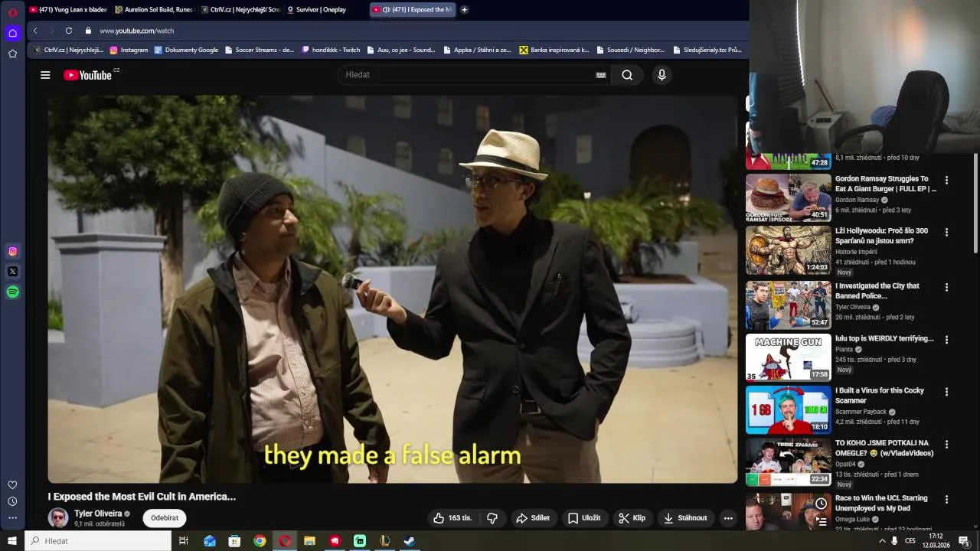Viewport: 980px width, 551px height.
Task: Open 'I Built a Virus' video thumbnail
Action: (x=789, y=409)
